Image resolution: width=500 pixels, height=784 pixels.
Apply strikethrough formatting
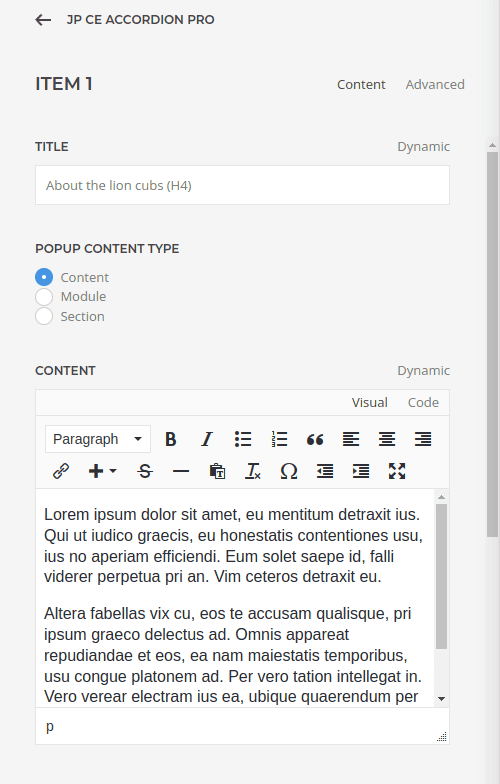(x=145, y=471)
